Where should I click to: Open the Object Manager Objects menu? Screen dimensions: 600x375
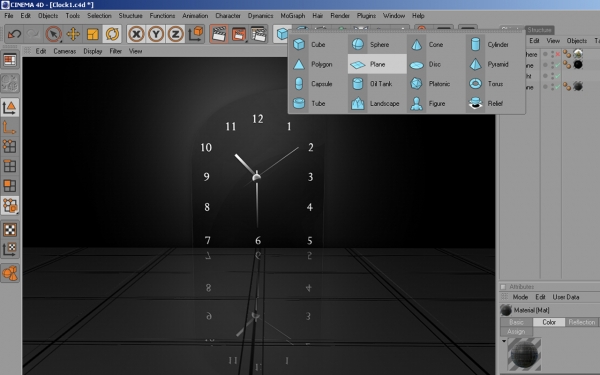tap(577, 41)
